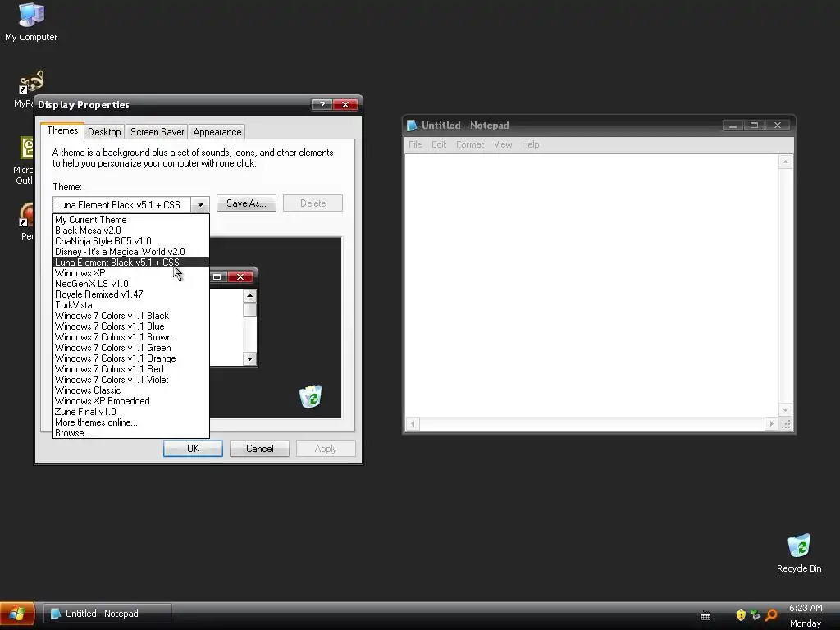Select Zune Final v1.0 theme

(130, 412)
